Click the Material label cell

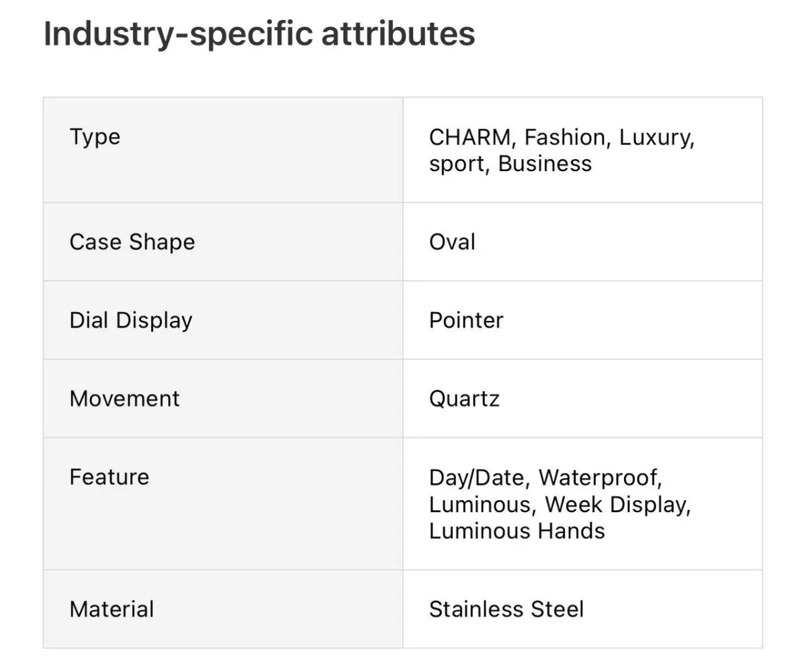tap(112, 610)
